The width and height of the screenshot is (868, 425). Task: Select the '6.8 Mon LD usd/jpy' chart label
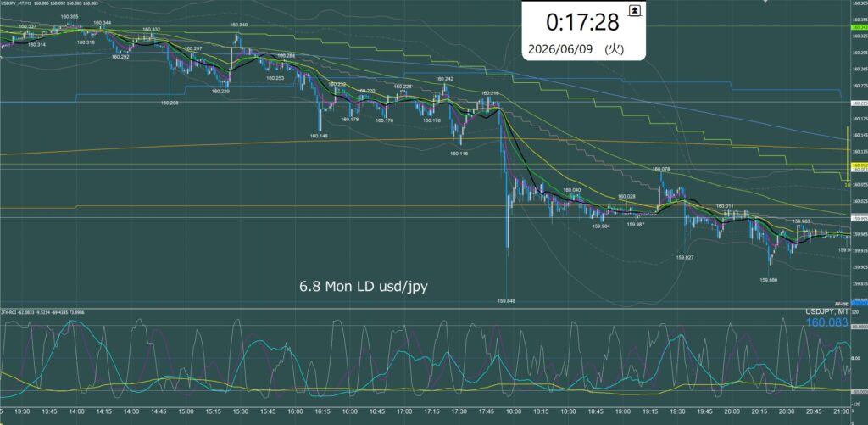pos(363,287)
